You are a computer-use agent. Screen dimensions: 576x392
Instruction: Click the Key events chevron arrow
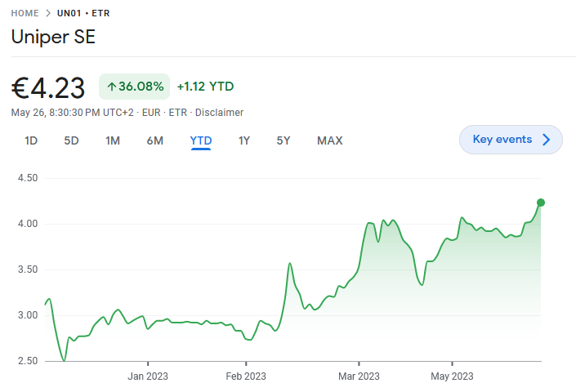[547, 140]
